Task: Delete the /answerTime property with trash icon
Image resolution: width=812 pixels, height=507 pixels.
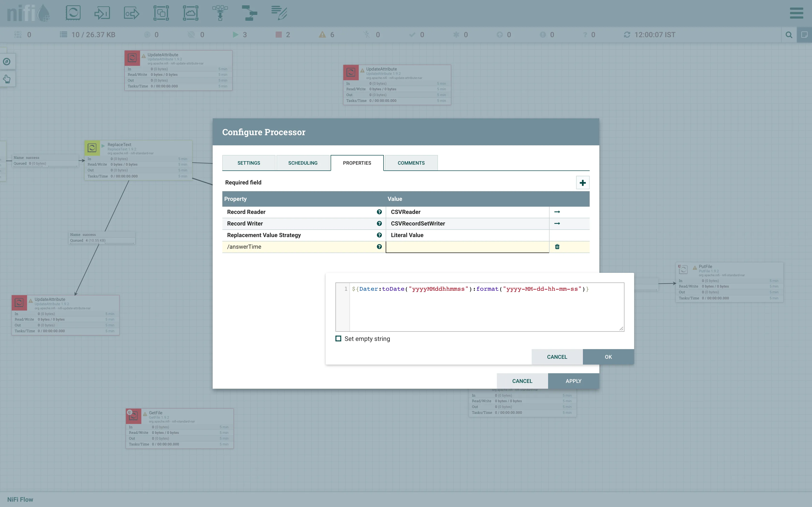Action: pyautogui.click(x=557, y=247)
